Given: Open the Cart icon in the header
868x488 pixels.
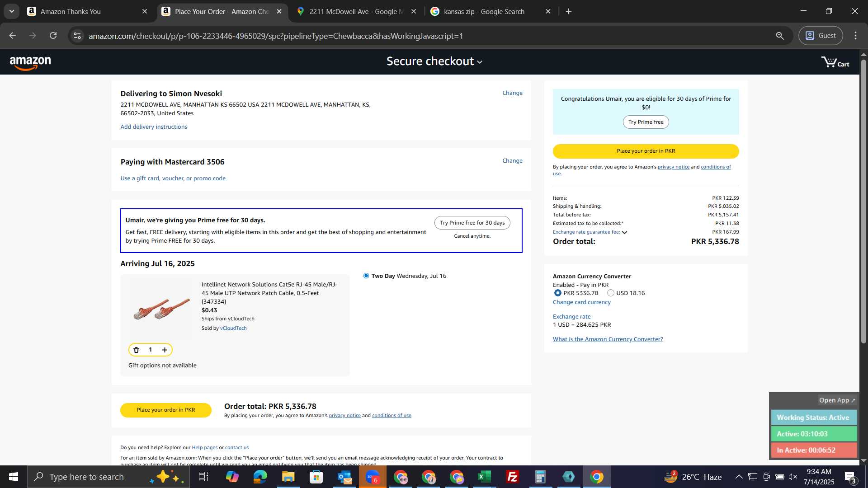Looking at the screenshot, I should (x=835, y=62).
